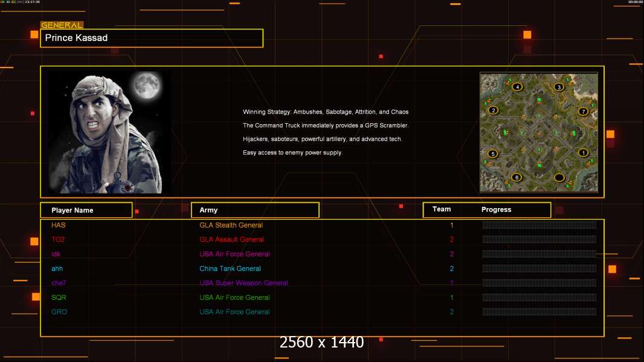Click the progress bar for che7
The width and height of the screenshot is (644, 362).
(539, 283)
